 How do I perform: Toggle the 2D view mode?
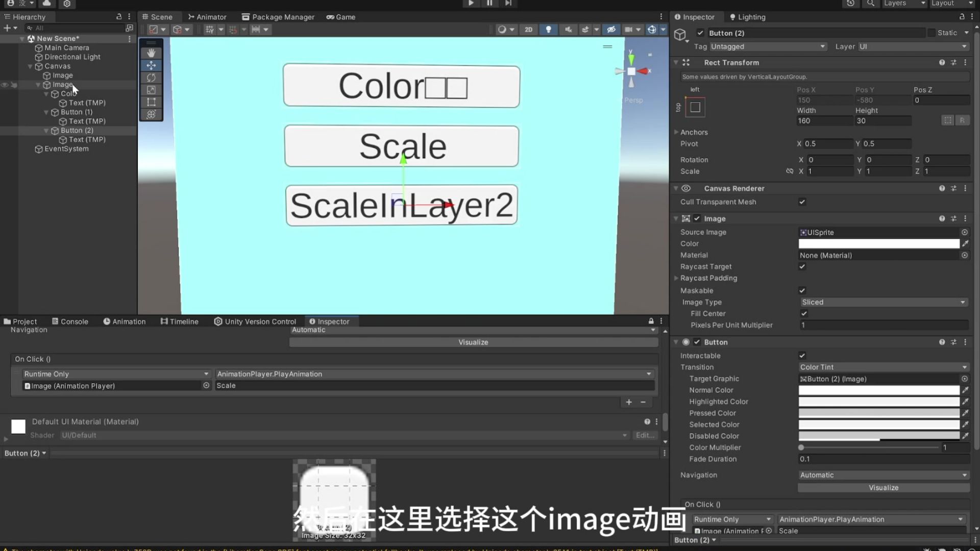click(x=528, y=30)
